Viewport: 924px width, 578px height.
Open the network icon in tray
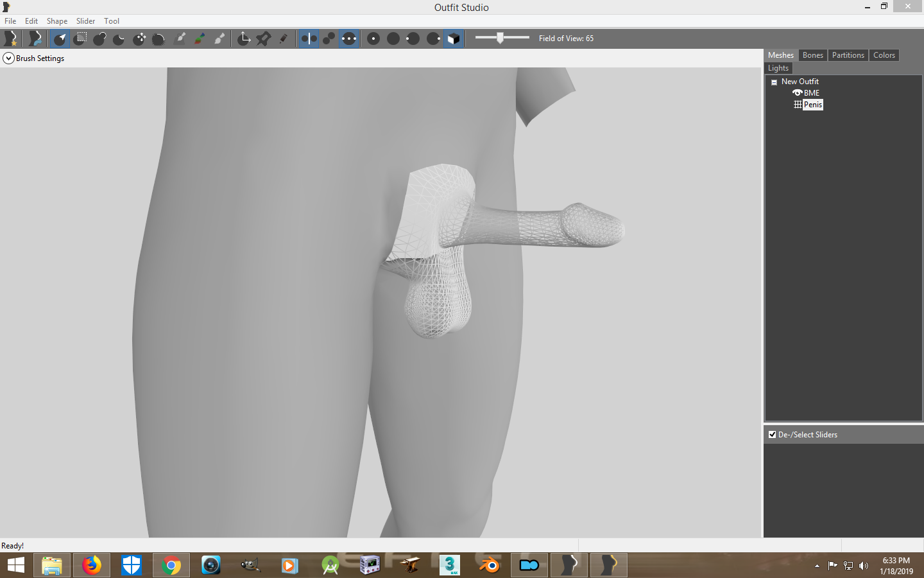pyautogui.click(x=848, y=566)
